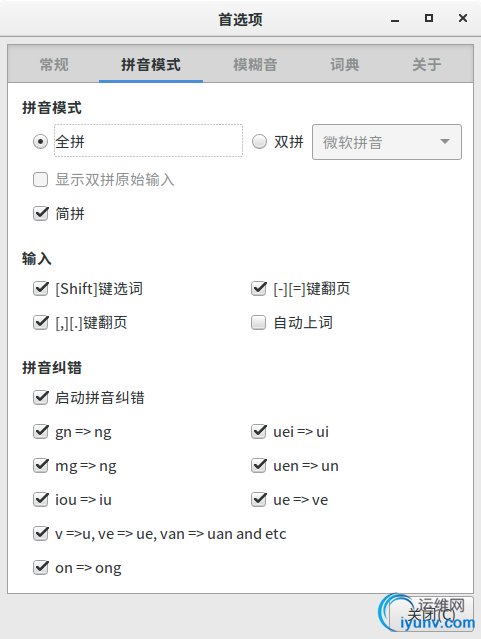
Task: Open the 关于 tab
Action: tap(426, 64)
